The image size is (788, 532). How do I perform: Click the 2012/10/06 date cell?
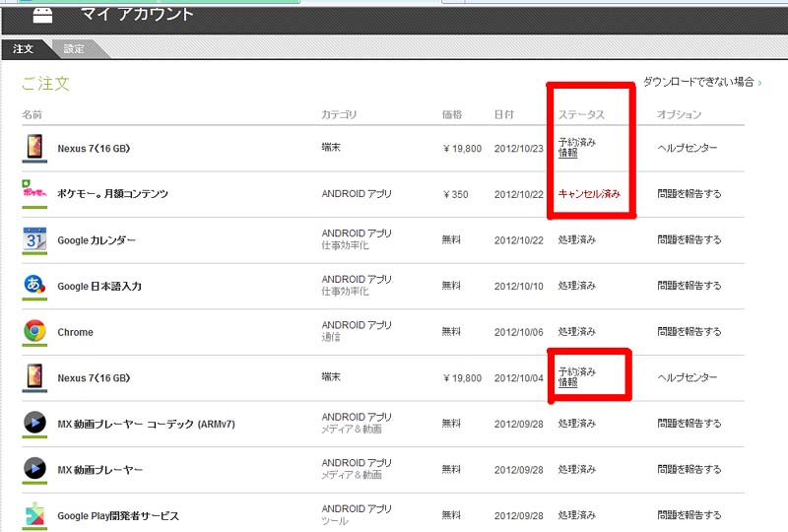519,332
